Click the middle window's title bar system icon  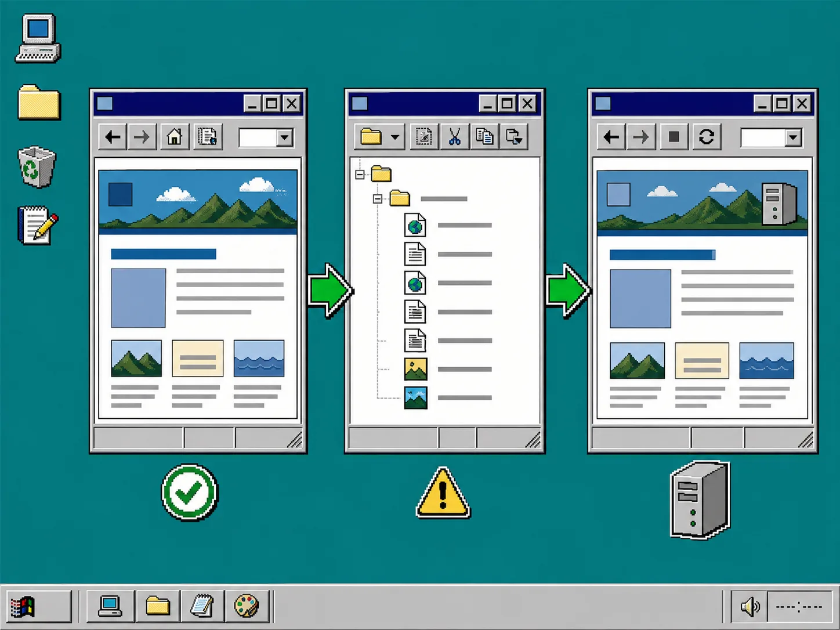[360, 104]
